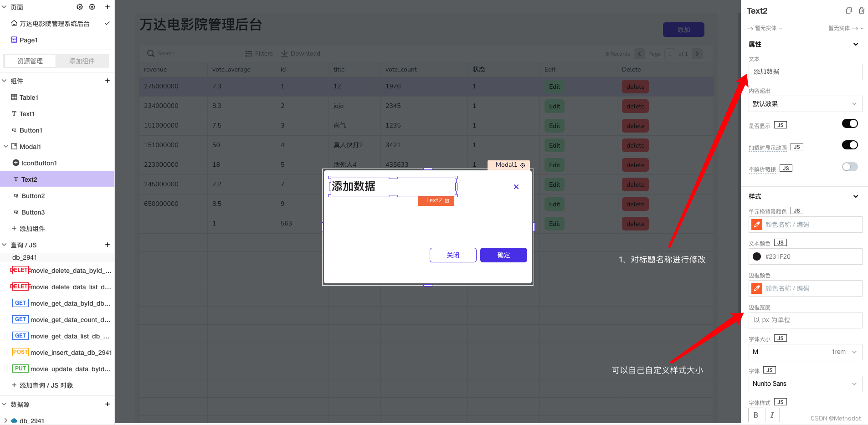
Task: Collapse the Modal1 tree node
Action: click(x=6, y=146)
